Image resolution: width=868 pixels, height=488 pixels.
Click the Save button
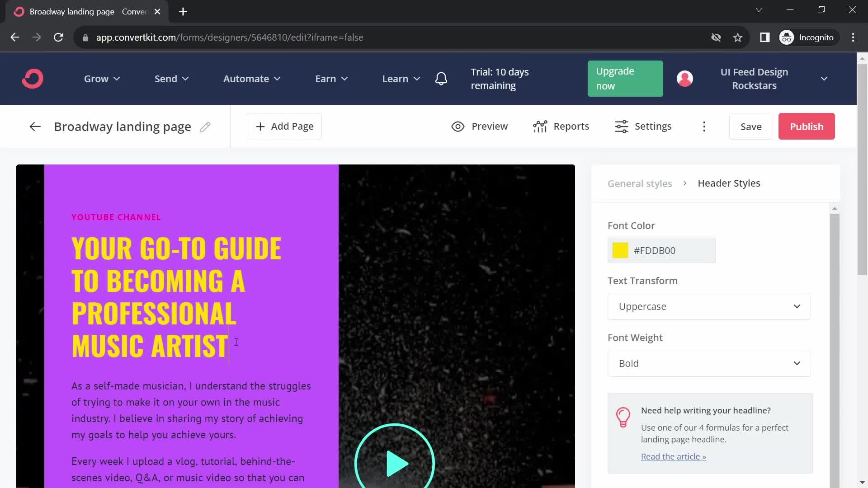tap(751, 127)
